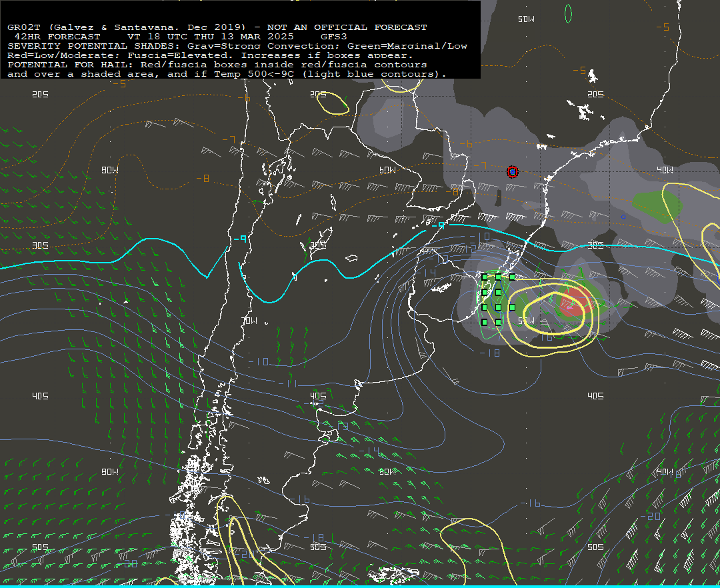Viewport: 720px width, 588px height.
Task: Click the "GFS3" model label
Action: [334, 37]
